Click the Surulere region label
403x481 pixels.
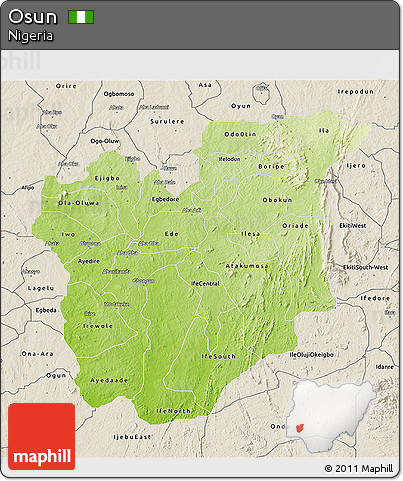point(167,122)
